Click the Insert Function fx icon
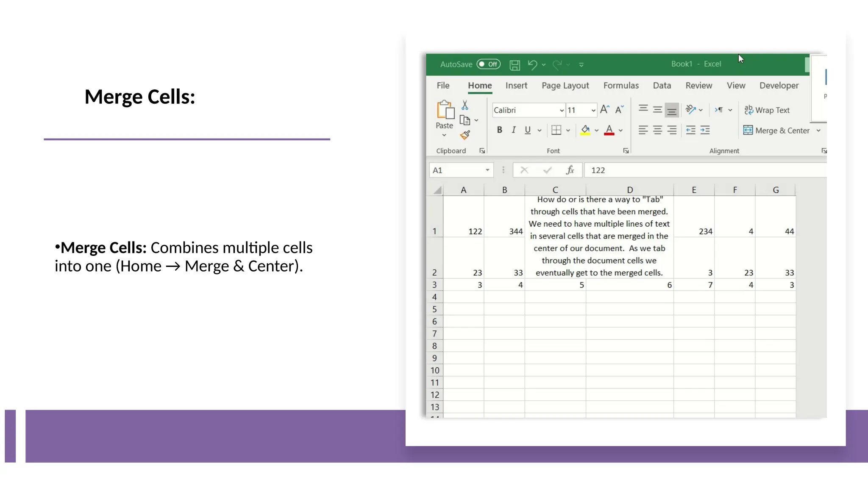The image size is (868, 488). (x=570, y=170)
